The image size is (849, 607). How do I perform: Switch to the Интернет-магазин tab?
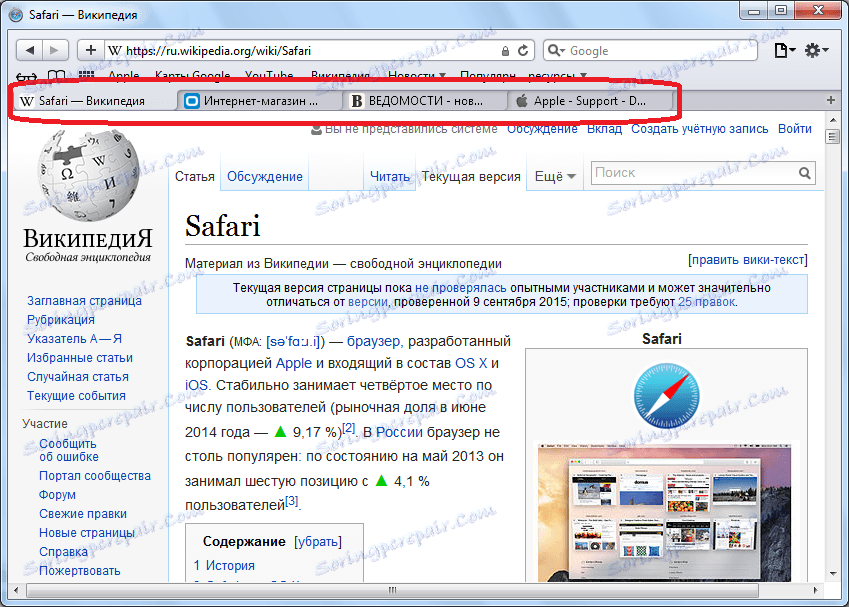tap(260, 101)
